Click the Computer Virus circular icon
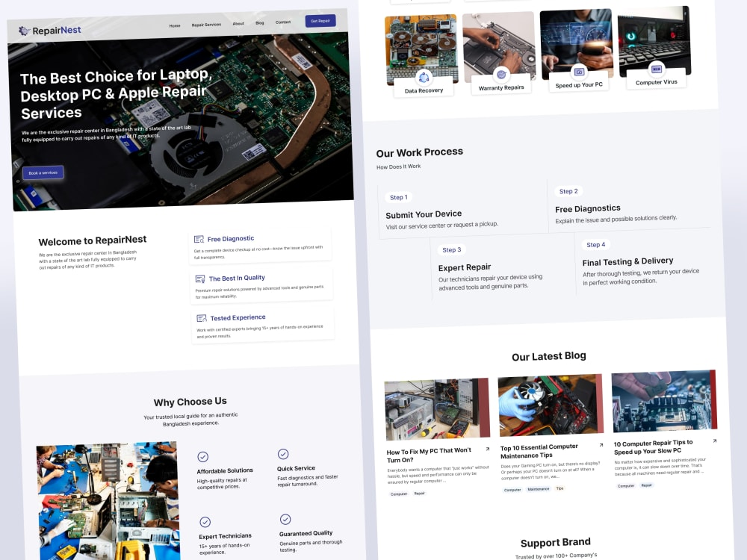 pos(657,69)
